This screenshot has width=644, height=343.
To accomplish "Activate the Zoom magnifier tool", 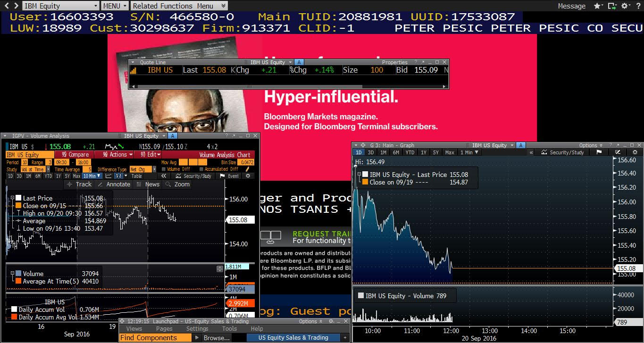I will [x=177, y=184].
